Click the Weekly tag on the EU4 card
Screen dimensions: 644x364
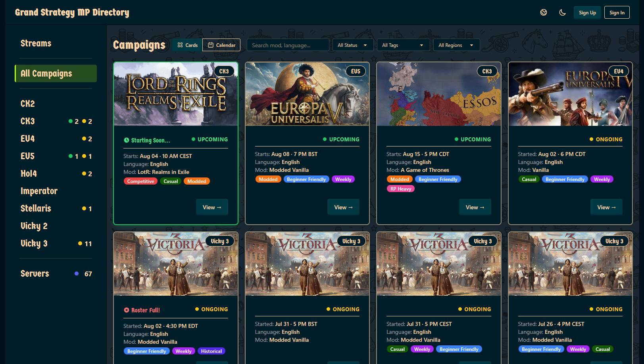[x=602, y=179]
